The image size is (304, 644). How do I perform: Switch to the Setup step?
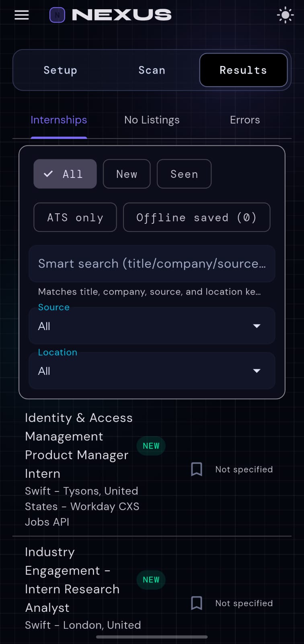[x=60, y=70]
